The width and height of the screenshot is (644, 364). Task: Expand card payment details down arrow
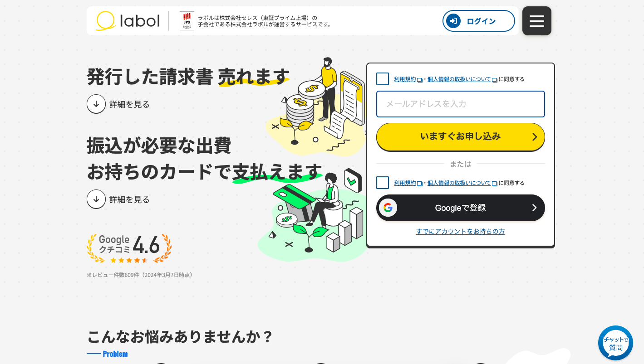(x=96, y=199)
